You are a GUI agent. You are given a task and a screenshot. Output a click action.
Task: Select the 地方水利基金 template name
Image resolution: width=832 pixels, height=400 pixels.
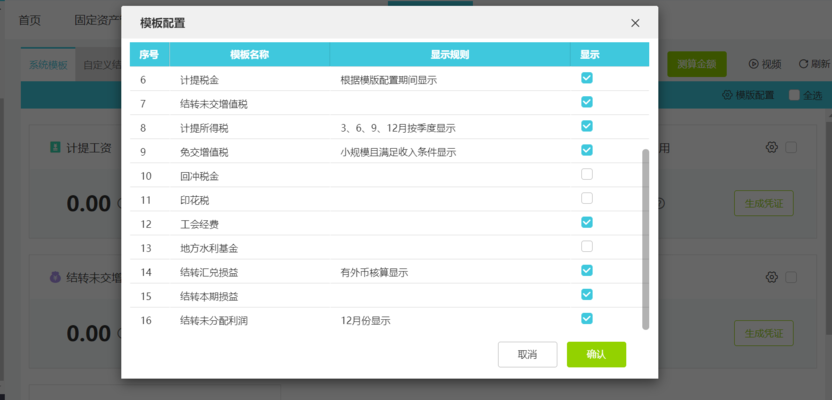(x=209, y=249)
